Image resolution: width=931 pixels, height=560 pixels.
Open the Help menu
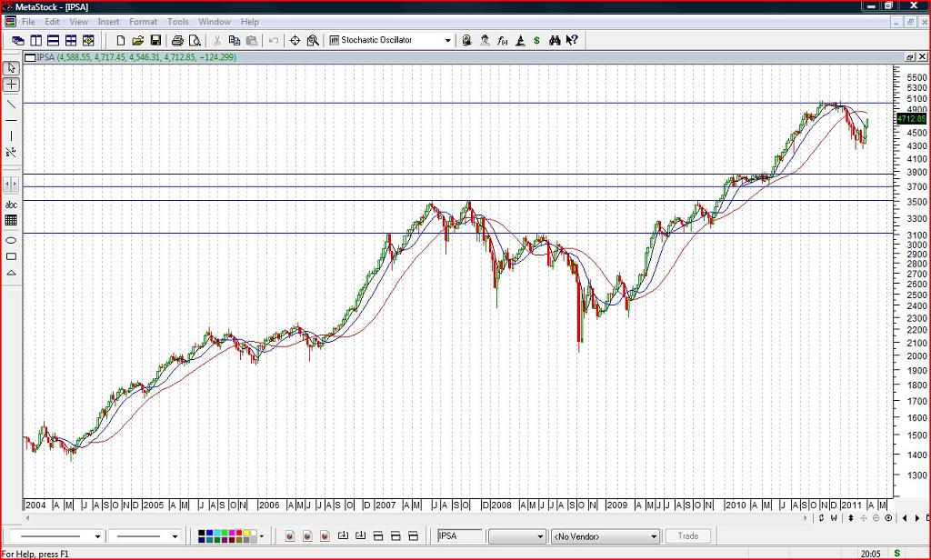(249, 22)
